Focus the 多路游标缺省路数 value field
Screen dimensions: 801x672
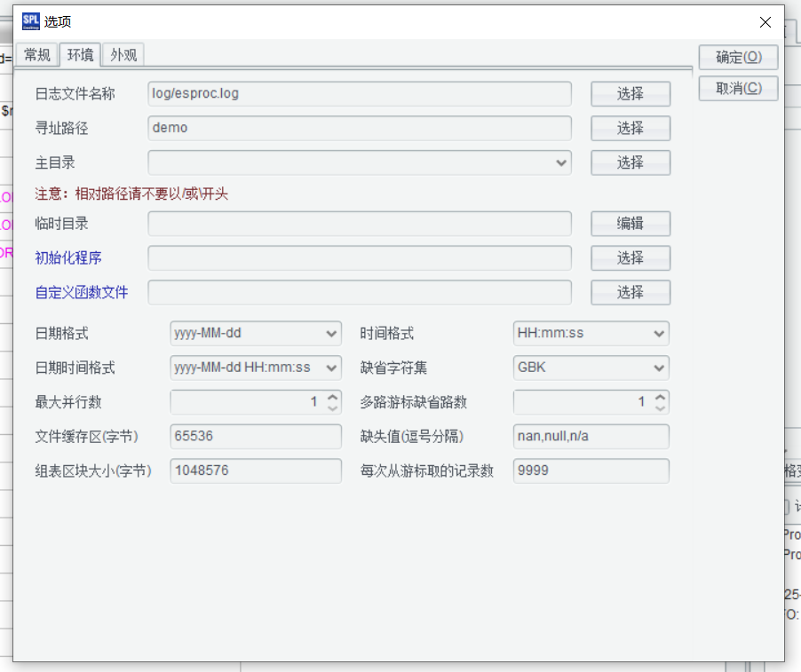click(583, 402)
